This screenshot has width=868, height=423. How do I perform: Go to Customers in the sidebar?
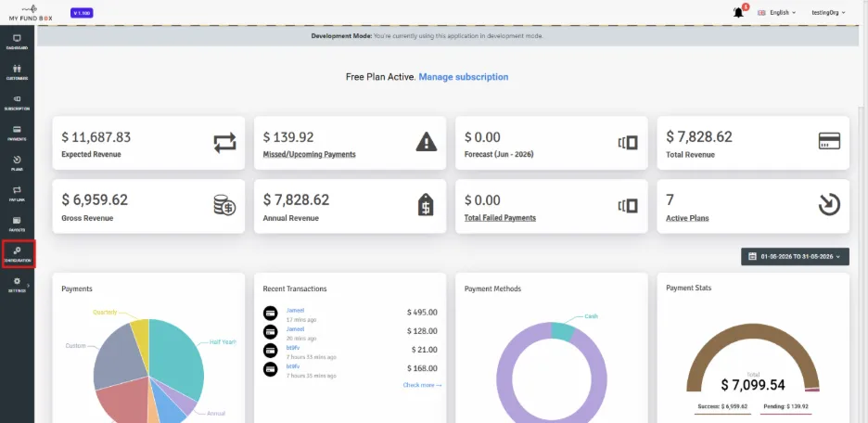[x=17, y=72]
